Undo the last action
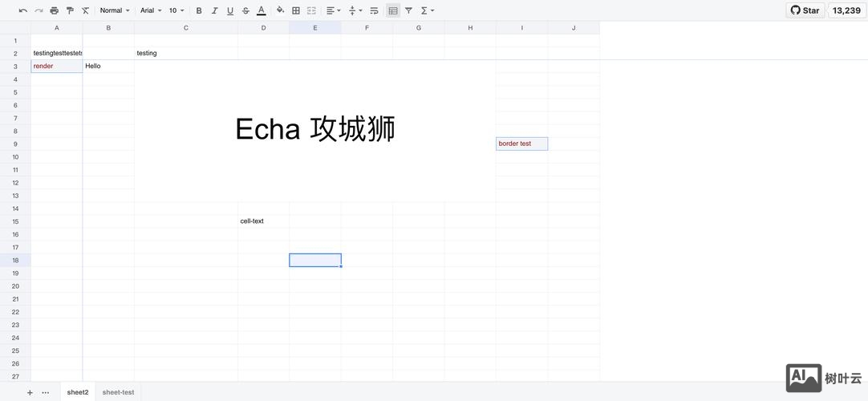The image size is (868, 401). (23, 10)
